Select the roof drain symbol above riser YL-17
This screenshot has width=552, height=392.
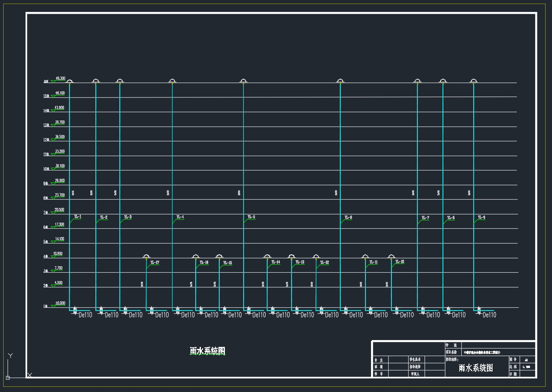146,256
